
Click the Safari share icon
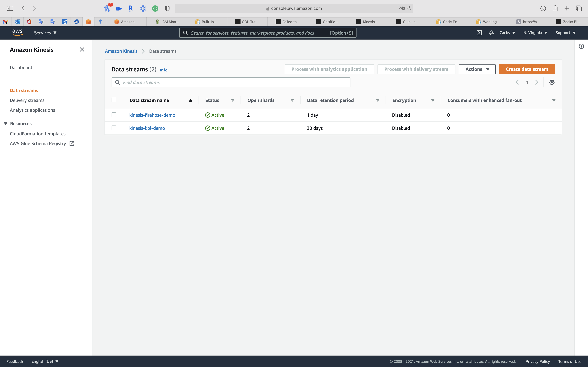pyautogui.click(x=555, y=8)
